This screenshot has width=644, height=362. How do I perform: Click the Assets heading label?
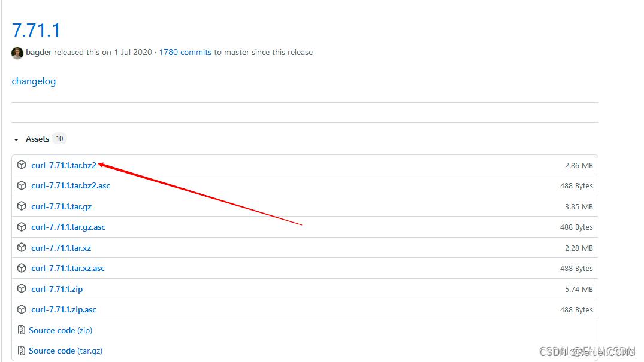37,139
